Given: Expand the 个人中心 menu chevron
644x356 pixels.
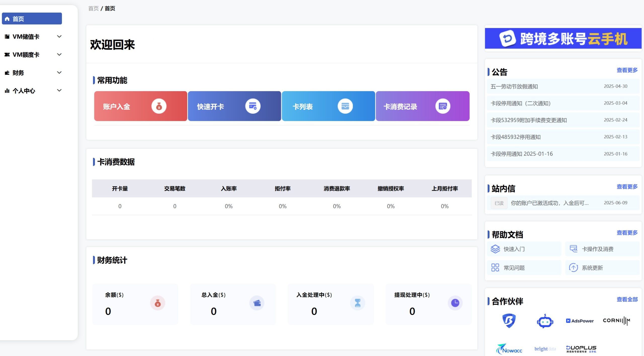Looking at the screenshot, I should pyautogui.click(x=59, y=90).
